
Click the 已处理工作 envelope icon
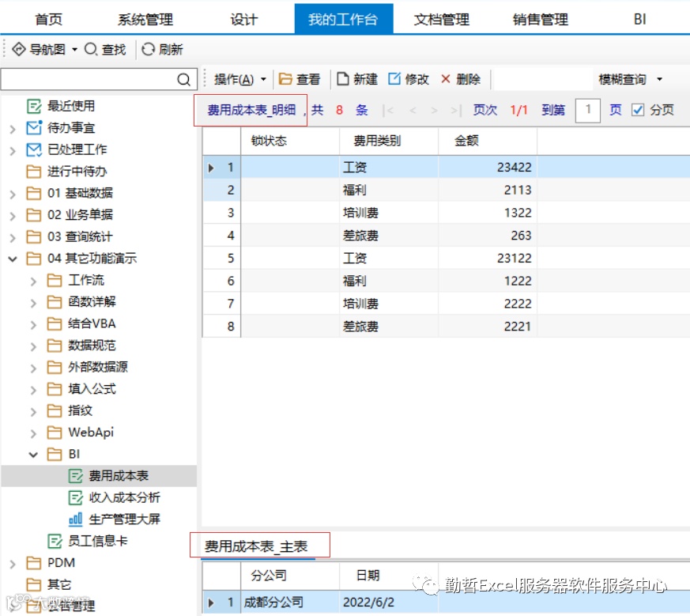click(34, 149)
